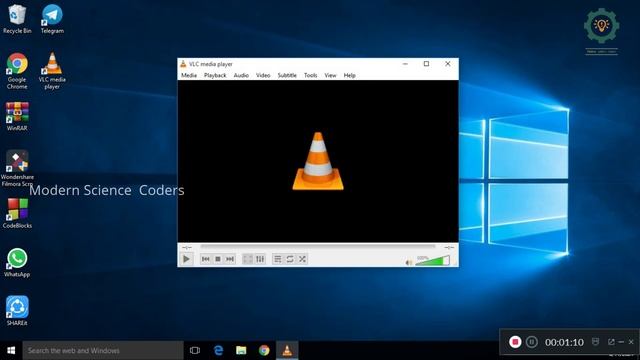Show extended settings equalizer icon in VLC
640x360 pixels.
[260, 259]
